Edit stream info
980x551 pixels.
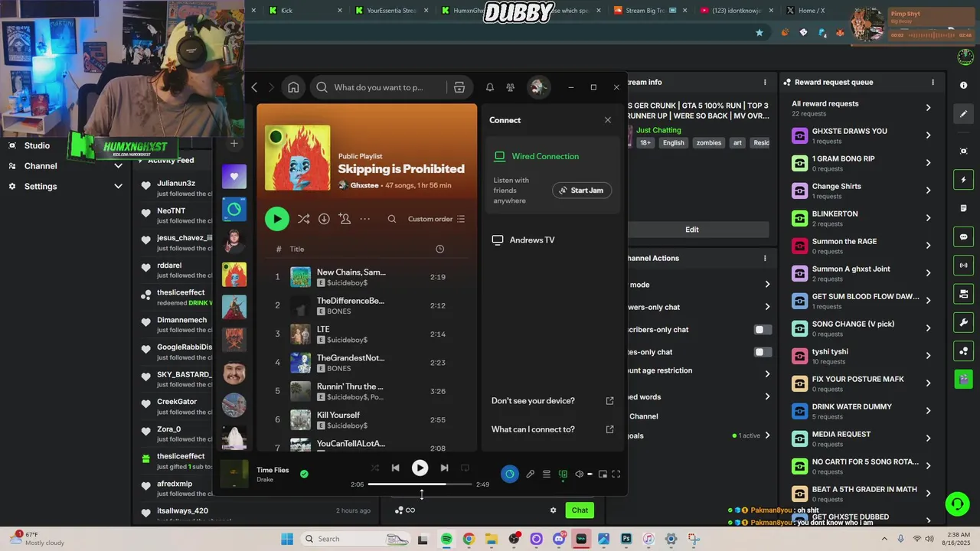click(691, 230)
